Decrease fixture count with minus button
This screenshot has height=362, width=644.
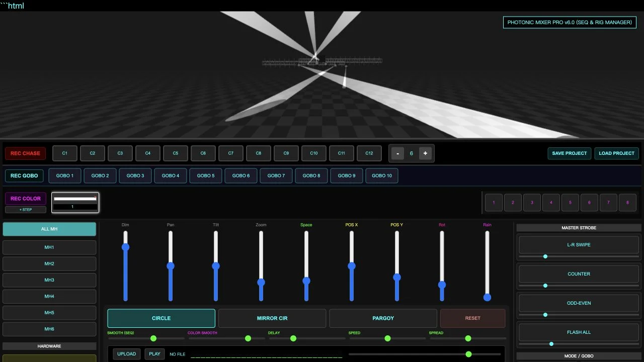click(397, 153)
